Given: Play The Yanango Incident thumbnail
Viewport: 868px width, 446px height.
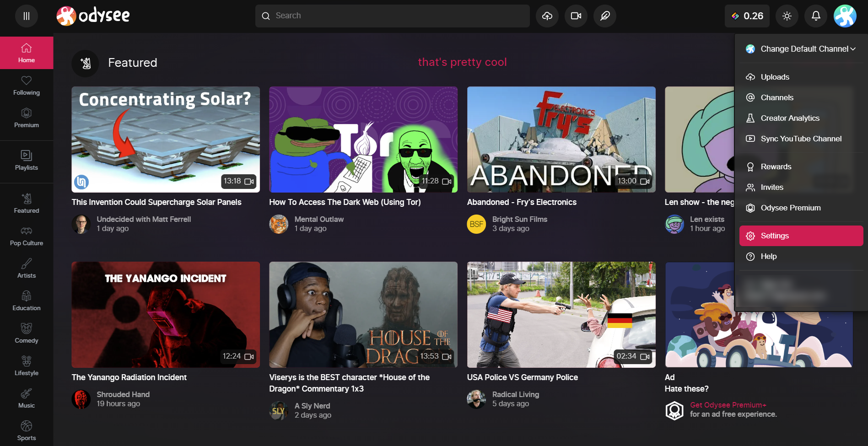Looking at the screenshot, I should pyautogui.click(x=166, y=315).
